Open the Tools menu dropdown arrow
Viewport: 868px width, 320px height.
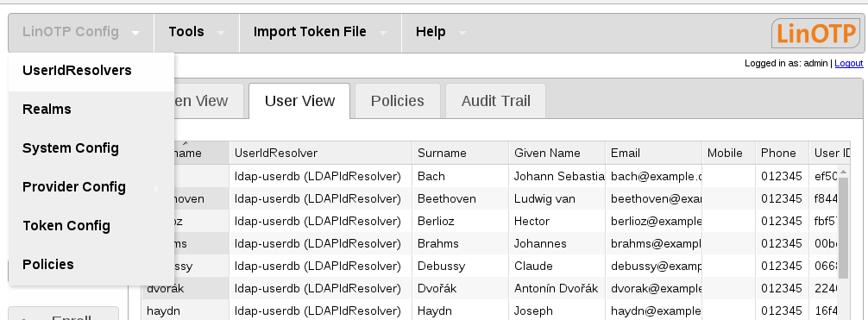pos(221,34)
